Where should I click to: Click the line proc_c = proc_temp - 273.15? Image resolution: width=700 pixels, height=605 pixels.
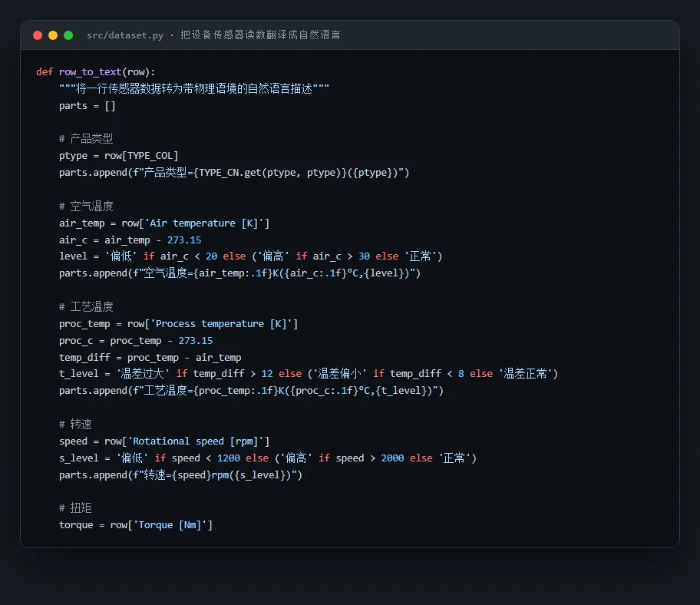[136, 341]
